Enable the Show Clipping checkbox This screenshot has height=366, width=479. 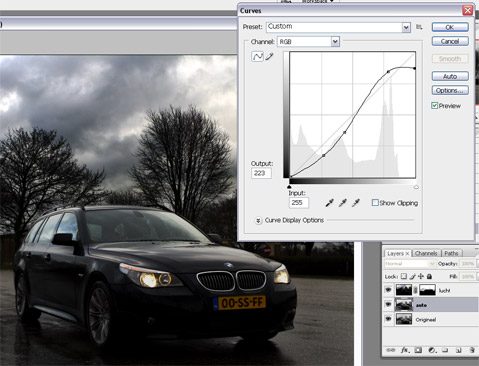[x=375, y=203]
